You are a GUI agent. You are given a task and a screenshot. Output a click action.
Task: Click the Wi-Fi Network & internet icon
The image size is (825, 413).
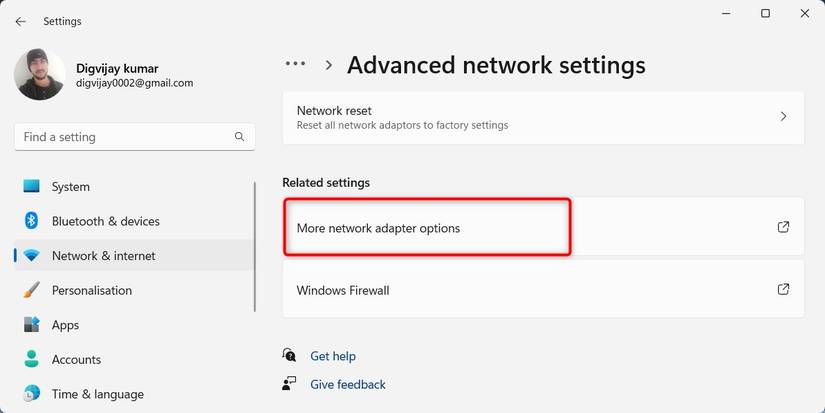click(32, 256)
